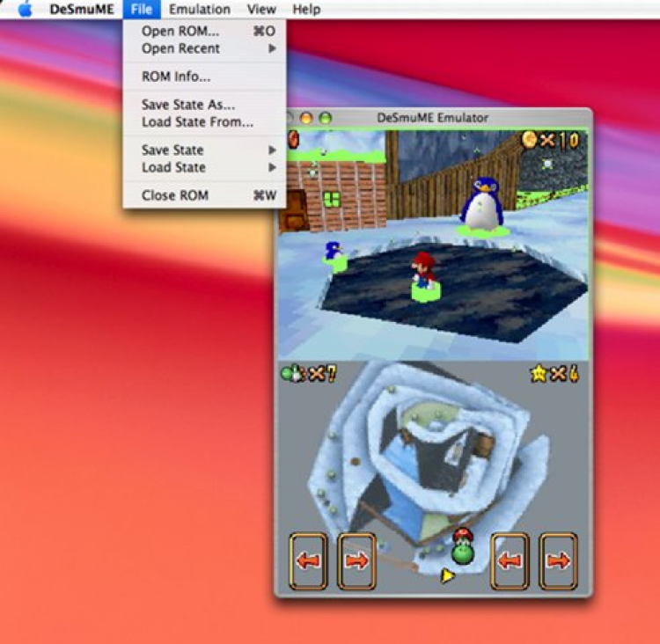Click the Yoshi lives counter icon
This screenshot has height=644, width=660.
click(x=293, y=373)
